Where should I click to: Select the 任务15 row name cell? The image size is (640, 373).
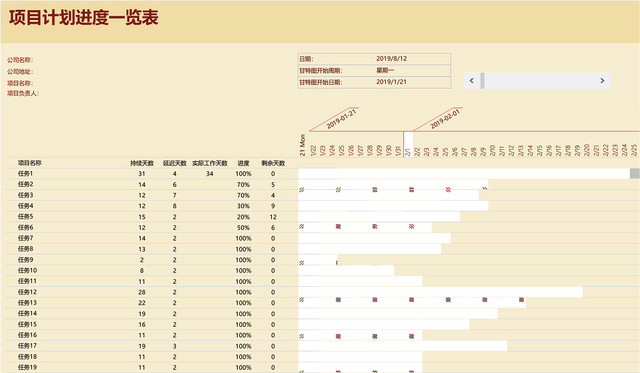[x=27, y=324]
